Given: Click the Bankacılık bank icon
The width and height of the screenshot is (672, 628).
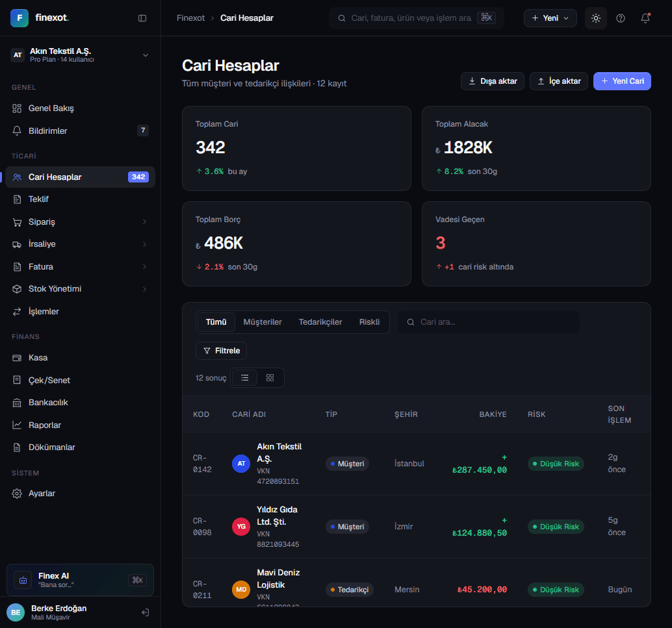Looking at the screenshot, I should (x=17, y=403).
